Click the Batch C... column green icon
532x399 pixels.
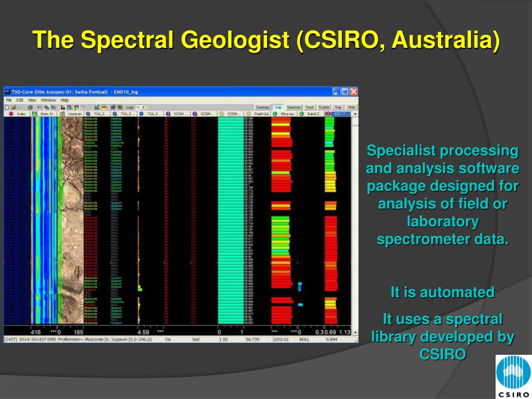click(302, 114)
